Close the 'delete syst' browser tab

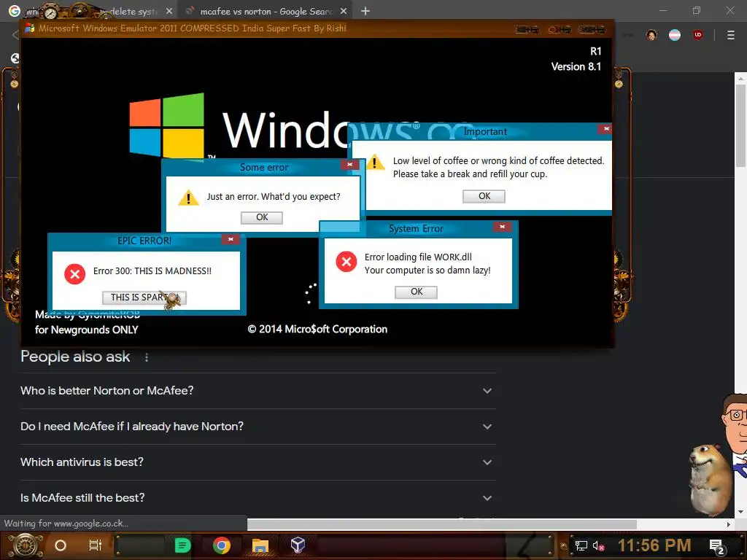click(169, 11)
